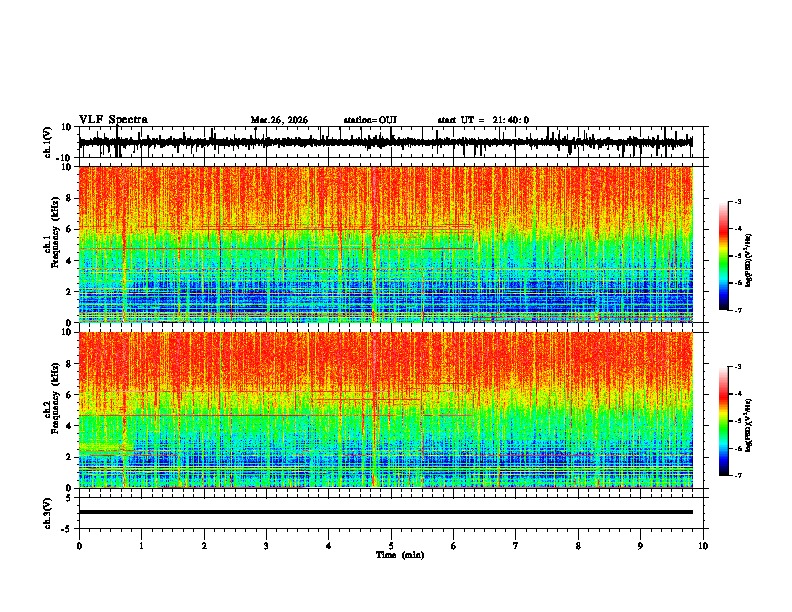Click the '8' kHz tick on ch.1 spectrogram axis
The image size is (792, 612).
(70, 198)
